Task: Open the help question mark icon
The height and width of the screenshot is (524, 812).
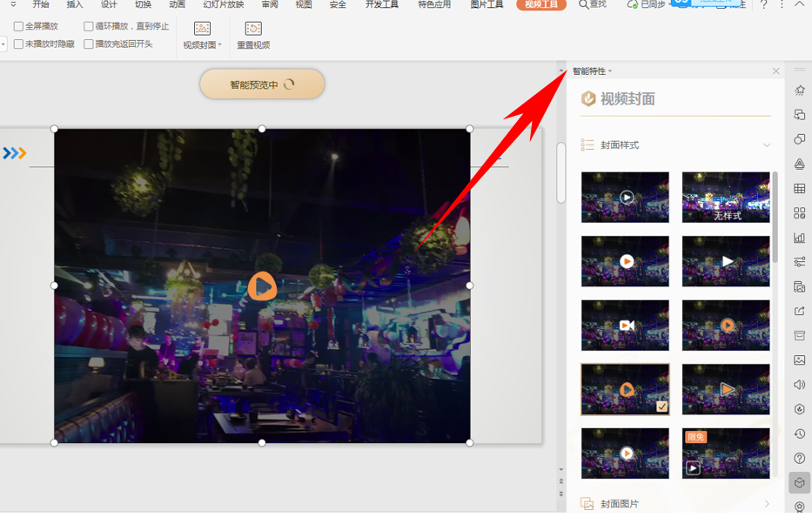Action: 763,4
